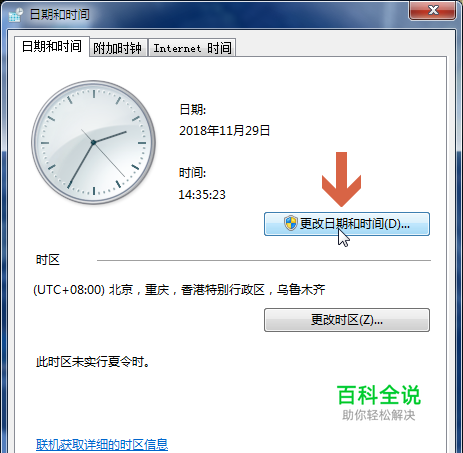This screenshot has height=453, width=463.
Task: Click the green 百科全说 watermark logo
Action: (x=379, y=395)
